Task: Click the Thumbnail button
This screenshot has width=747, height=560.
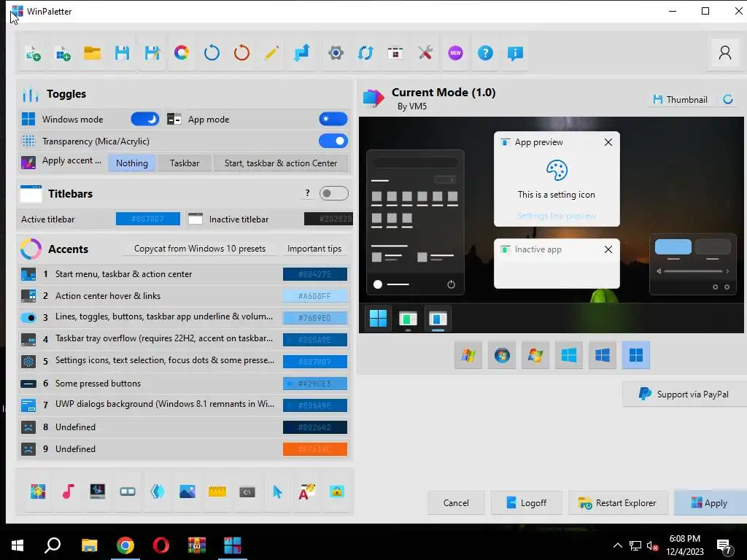Action: coord(680,99)
